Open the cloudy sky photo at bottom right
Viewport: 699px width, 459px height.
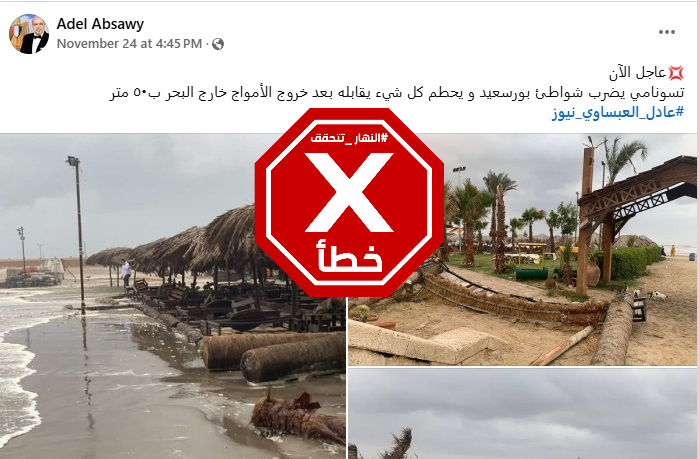click(522, 414)
